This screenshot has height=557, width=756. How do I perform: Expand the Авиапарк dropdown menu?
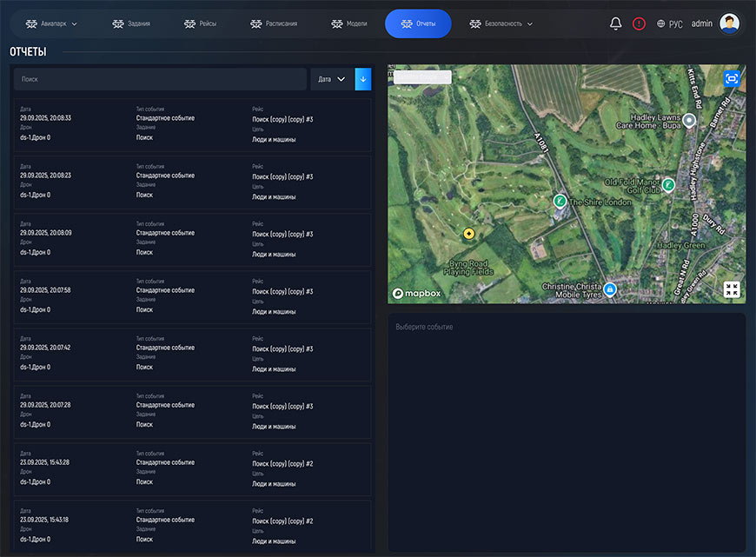click(51, 23)
